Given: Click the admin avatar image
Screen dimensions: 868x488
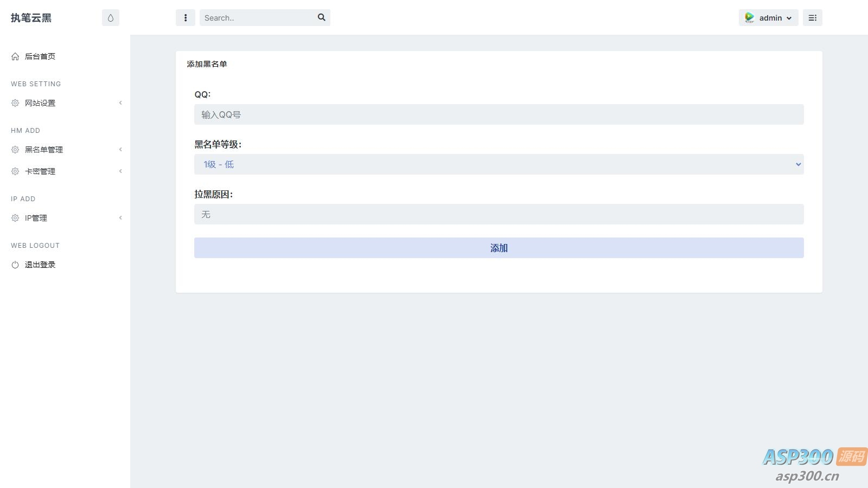Looking at the screenshot, I should [749, 18].
